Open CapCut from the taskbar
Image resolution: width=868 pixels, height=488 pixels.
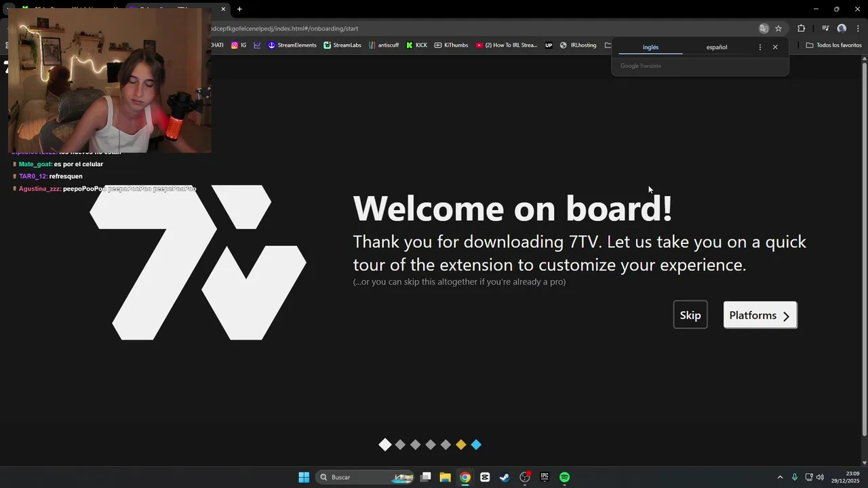coord(485,477)
